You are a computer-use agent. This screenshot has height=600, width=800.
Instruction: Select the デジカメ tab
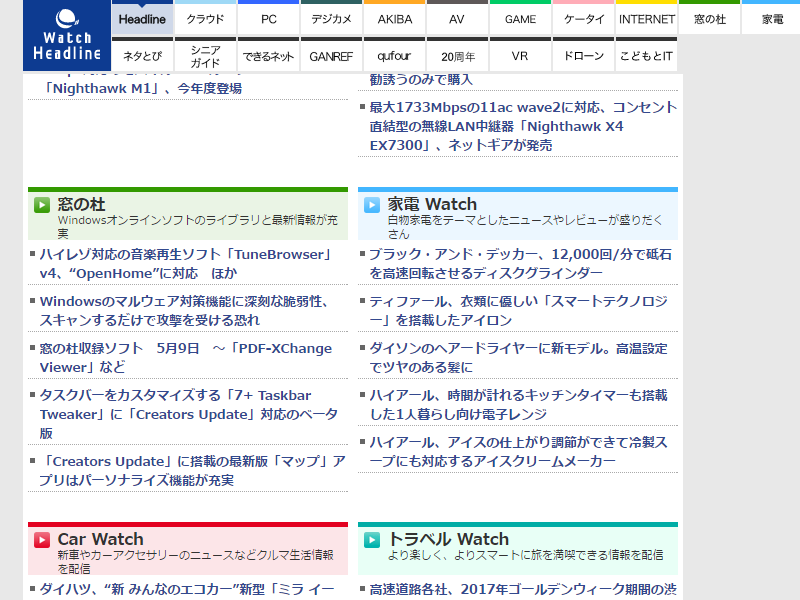332,18
